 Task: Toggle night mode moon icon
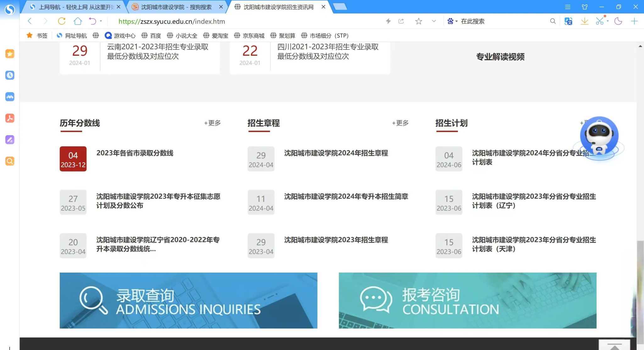coord(618,21)
